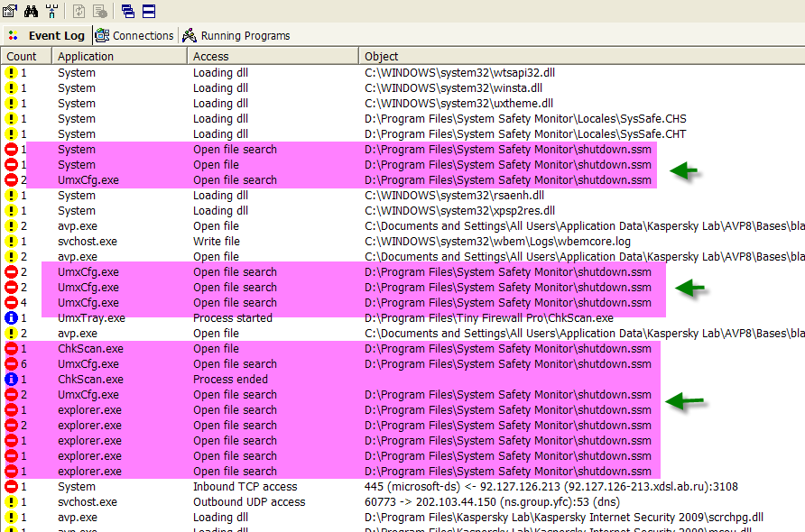Select the Tiny Firewall Pro\ChkScan.exe path
The width and height of the screenshot is (805, 532).
pos(489,318)
